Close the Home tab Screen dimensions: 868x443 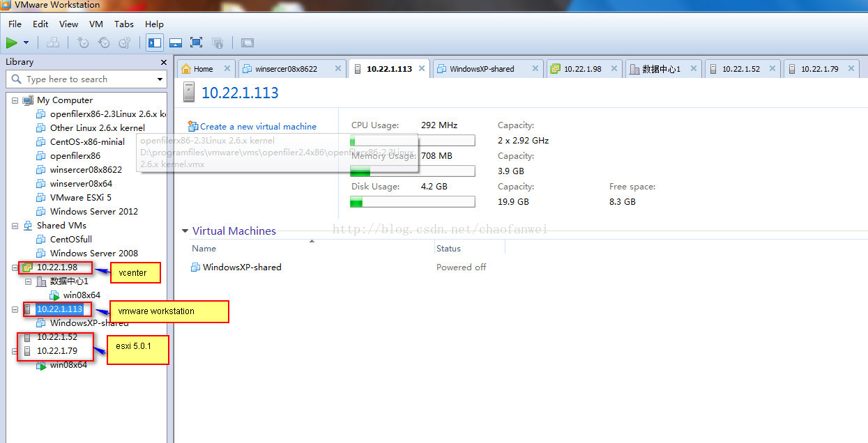pos(227,69)
